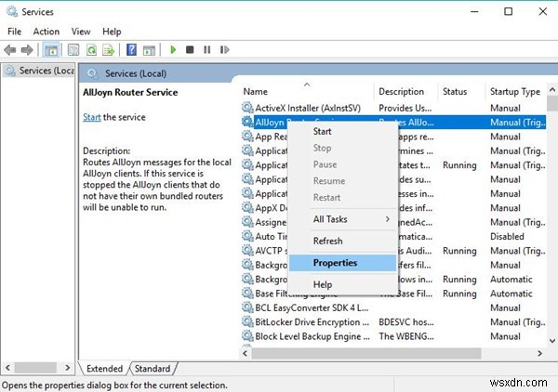Click gear icon of Base Filtering Engine row
This screenshot has width=558, height=392.
click(x=247, y=294)
